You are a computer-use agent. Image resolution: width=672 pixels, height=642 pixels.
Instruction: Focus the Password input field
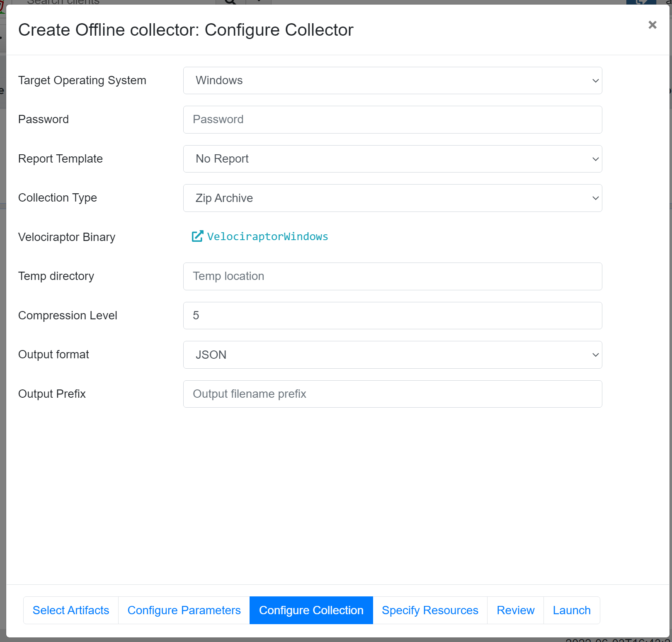(x=393, y=119)
